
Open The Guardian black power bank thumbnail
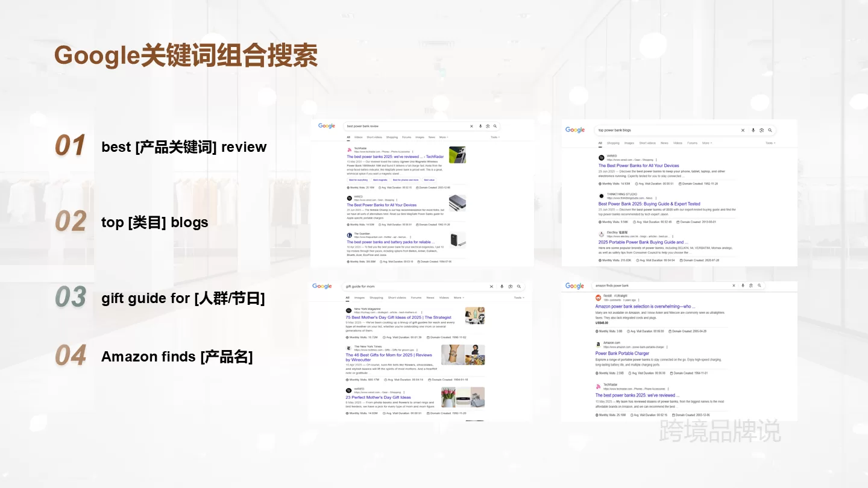458,240
